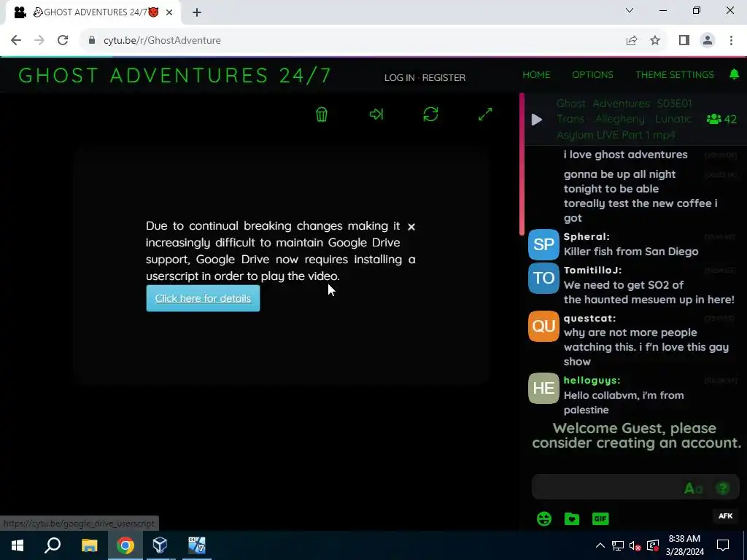Click the pink chat scrollbar
This screenshot has height=560, width=747.
[x=522, y=164]
